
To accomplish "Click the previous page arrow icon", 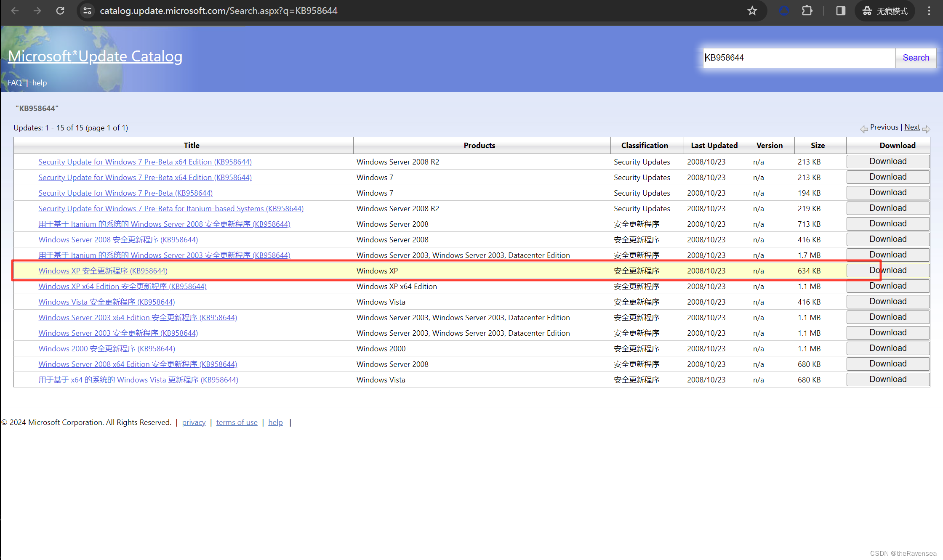I will pos(864,129).
